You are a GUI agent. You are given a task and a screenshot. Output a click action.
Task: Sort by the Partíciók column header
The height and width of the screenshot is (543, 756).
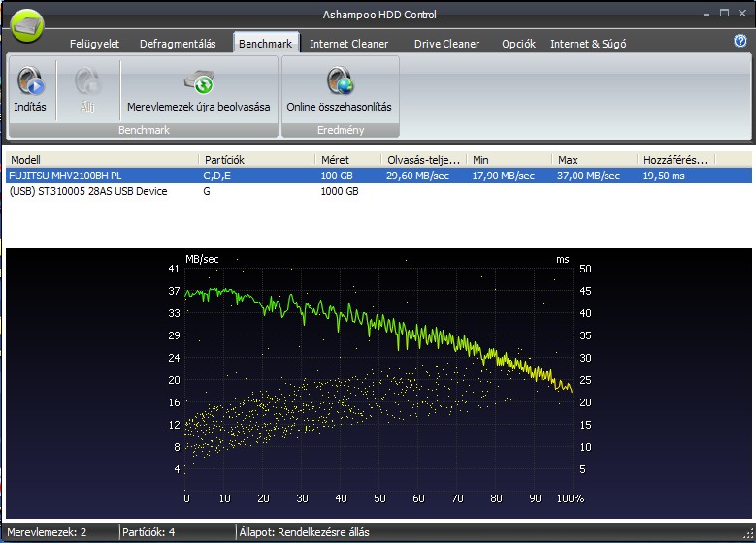click(x=256, y=159)
